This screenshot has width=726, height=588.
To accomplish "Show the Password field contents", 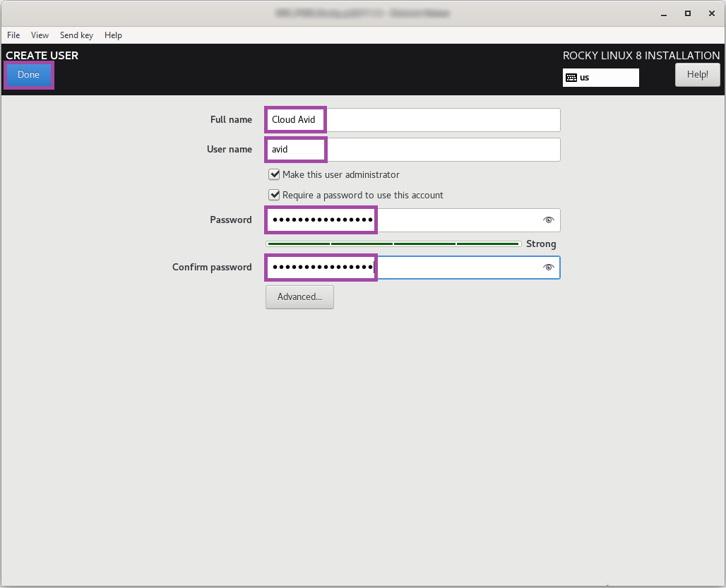I will coord(549,220).
